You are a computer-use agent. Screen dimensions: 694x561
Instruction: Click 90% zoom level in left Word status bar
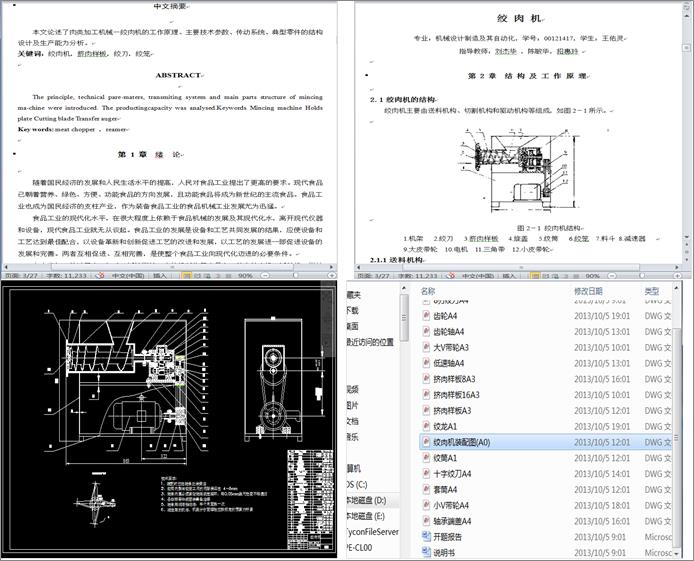245,275
